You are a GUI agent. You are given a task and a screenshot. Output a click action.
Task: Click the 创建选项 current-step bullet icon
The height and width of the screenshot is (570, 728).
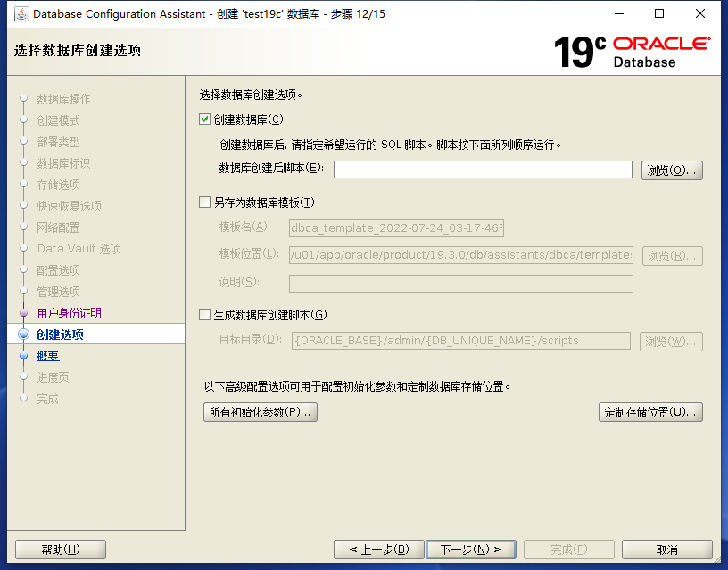(x=24, y=335)
